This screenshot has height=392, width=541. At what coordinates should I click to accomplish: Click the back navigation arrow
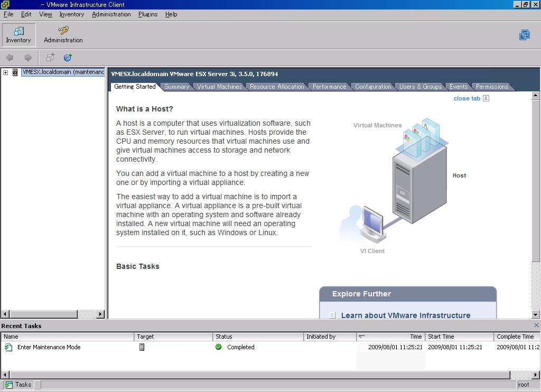[10, 58]
